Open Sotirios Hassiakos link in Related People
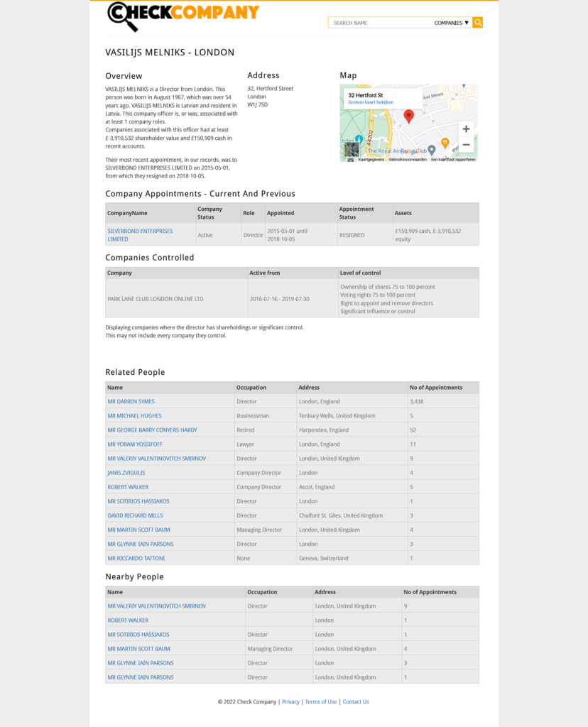588x727 pixels. point(138,501)
